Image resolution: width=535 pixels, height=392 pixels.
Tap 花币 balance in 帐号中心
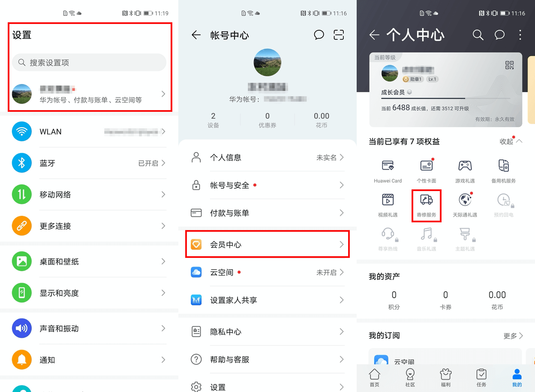pyautogui.click(x=322, y=120)
